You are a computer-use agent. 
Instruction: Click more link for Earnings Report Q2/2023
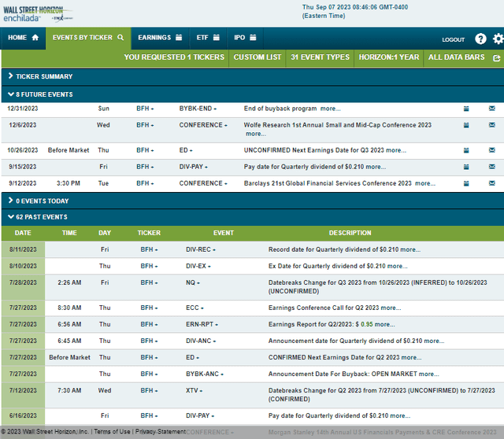pos(384,325)
